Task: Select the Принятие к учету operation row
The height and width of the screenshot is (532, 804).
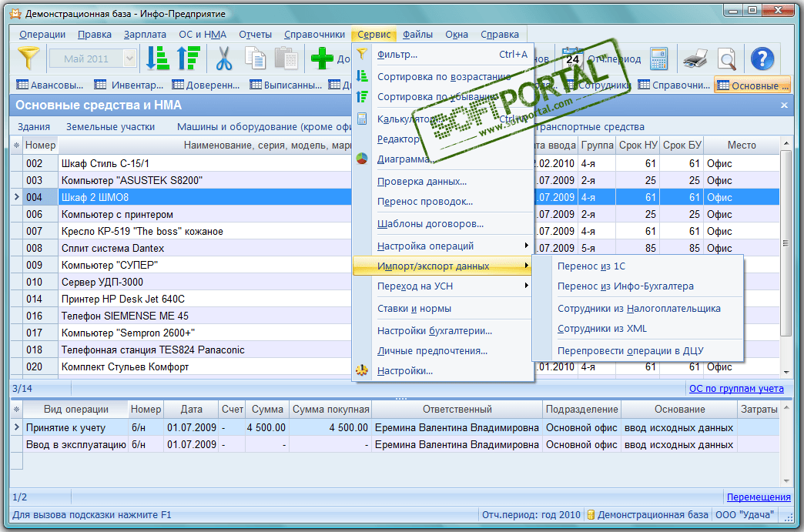Action: (395, 427)
